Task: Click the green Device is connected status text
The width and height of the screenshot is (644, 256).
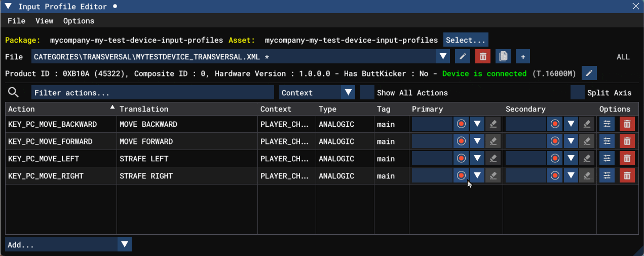Action: (484, 74)
